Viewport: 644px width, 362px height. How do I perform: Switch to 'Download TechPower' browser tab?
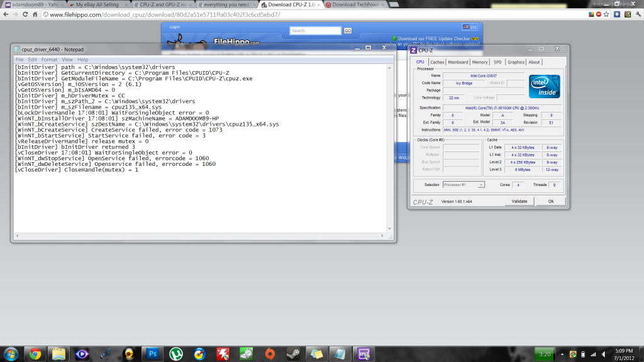pyautogui.click(x=355, y=4)
